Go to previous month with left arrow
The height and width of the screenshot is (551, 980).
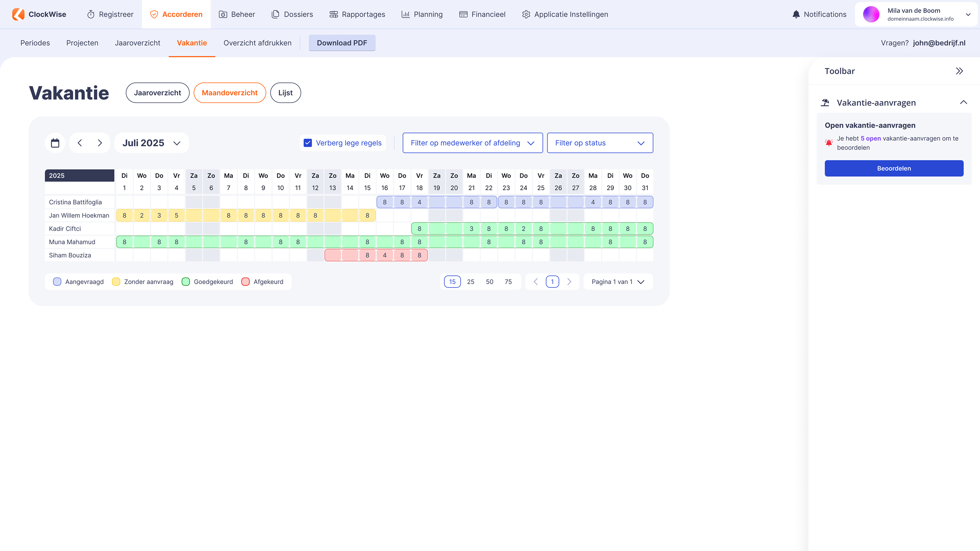80,143
